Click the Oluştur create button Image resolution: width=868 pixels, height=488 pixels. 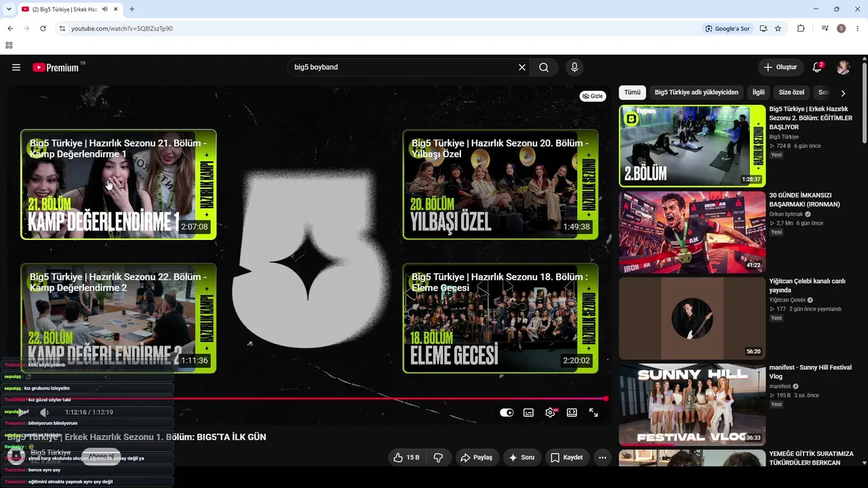[x=781, y=67]
